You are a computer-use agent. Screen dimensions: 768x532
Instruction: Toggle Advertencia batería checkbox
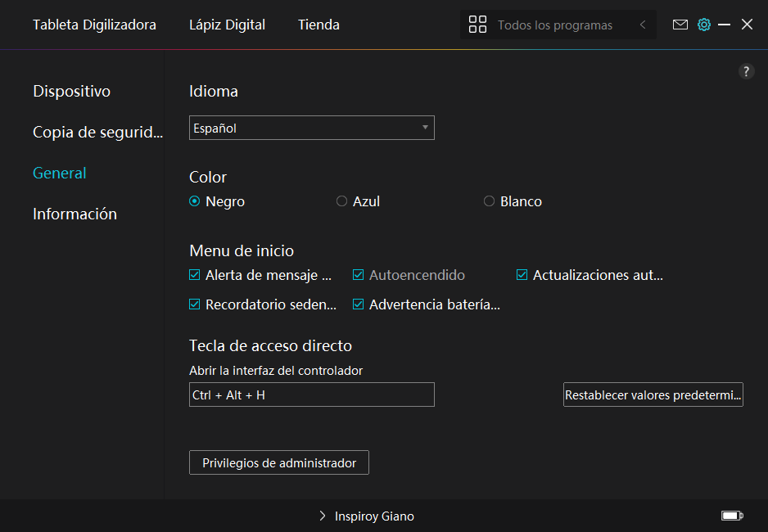359,304
